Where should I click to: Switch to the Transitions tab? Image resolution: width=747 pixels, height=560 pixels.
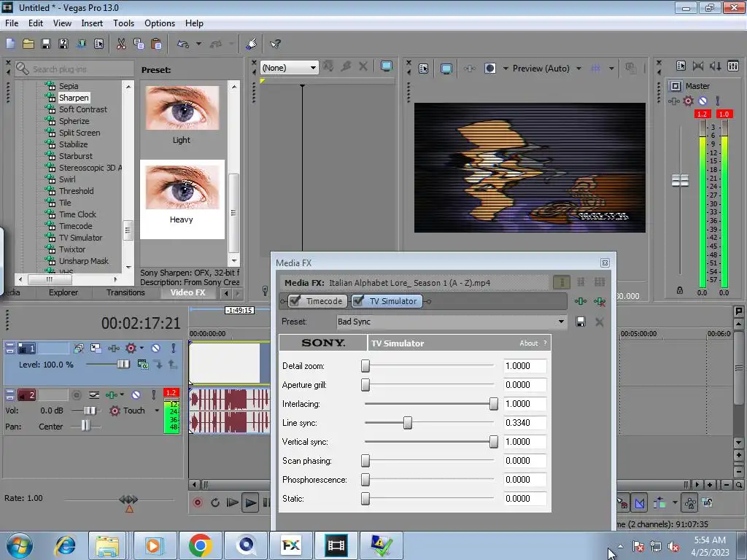tap(125, 292)
